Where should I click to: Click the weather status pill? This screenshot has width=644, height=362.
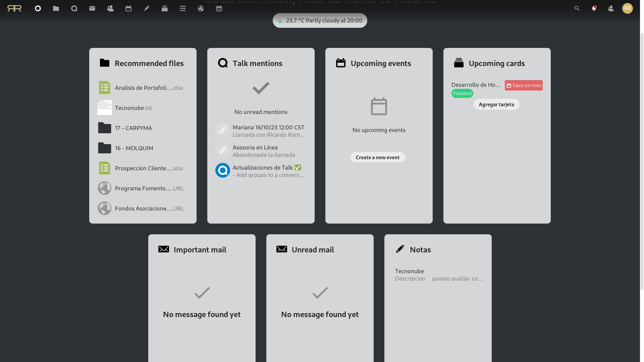point(320,21)
